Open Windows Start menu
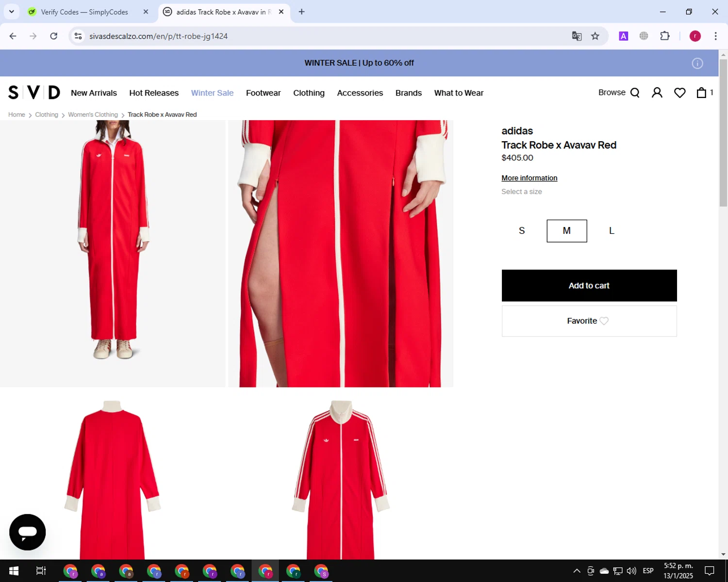This screenshot has width=728, height=582. tap(14, 571)
